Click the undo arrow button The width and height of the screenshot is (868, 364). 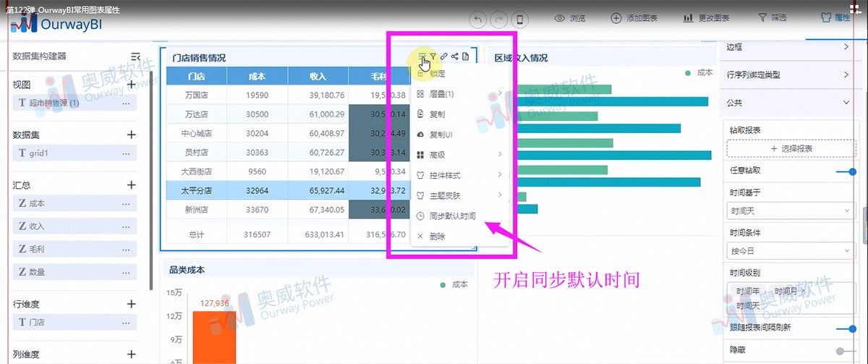[478, 19]
